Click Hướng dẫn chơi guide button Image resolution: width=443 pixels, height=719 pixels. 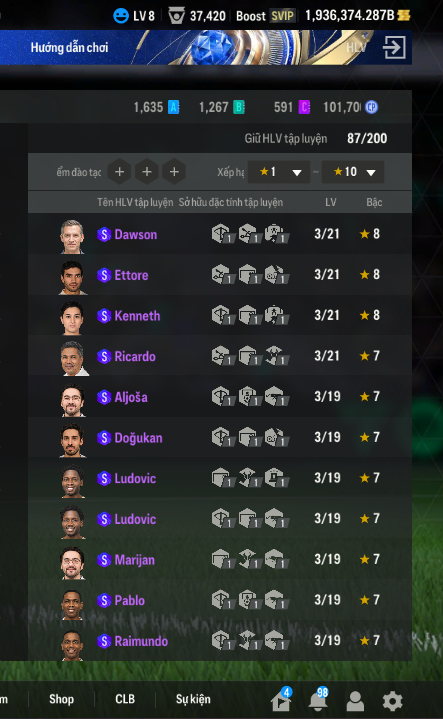tap(69, 47)
